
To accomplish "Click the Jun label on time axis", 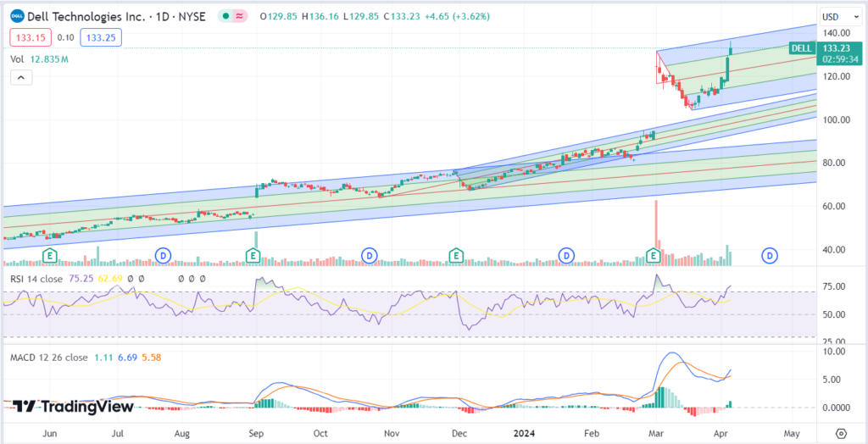I will [50, 432].
